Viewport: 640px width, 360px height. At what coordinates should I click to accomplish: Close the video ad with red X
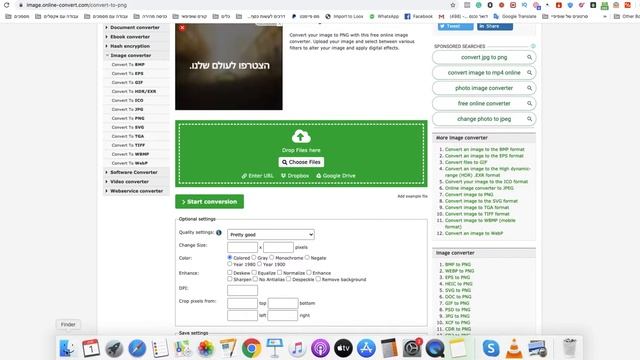point(182,28)
